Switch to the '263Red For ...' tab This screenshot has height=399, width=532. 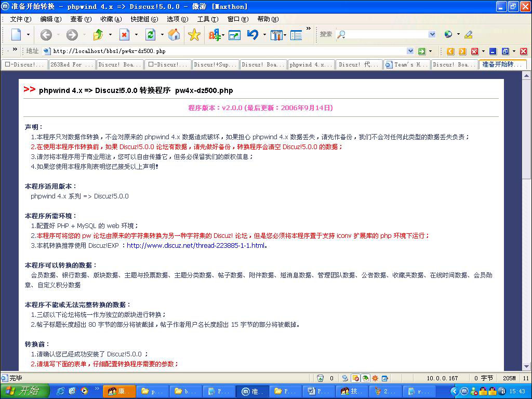point(72,64)
